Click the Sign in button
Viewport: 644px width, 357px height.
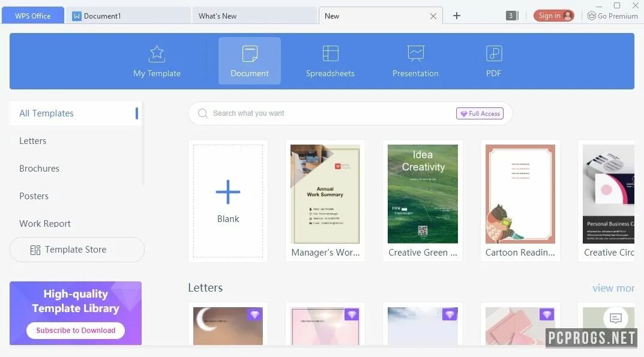click(553, 16)
